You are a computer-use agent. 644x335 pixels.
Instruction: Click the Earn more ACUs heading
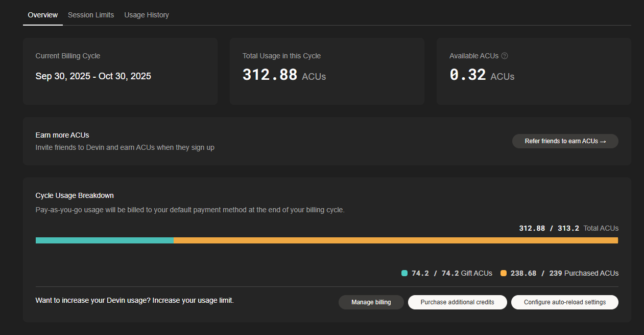62,135
